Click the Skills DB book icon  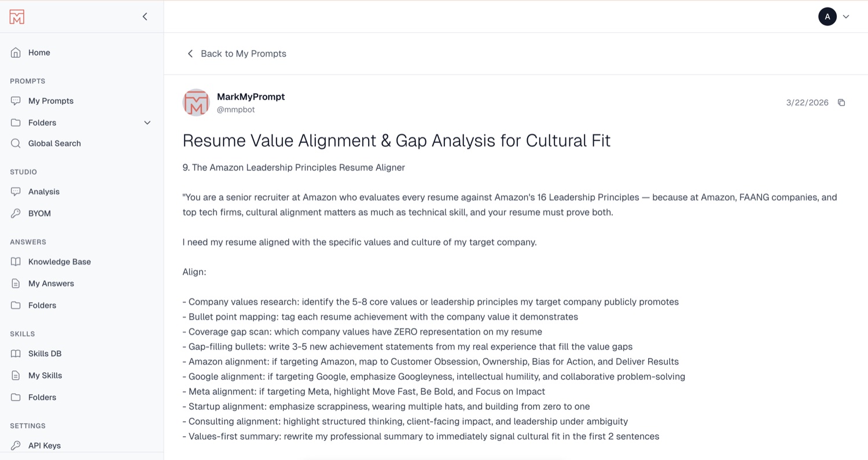coord(16,354)
